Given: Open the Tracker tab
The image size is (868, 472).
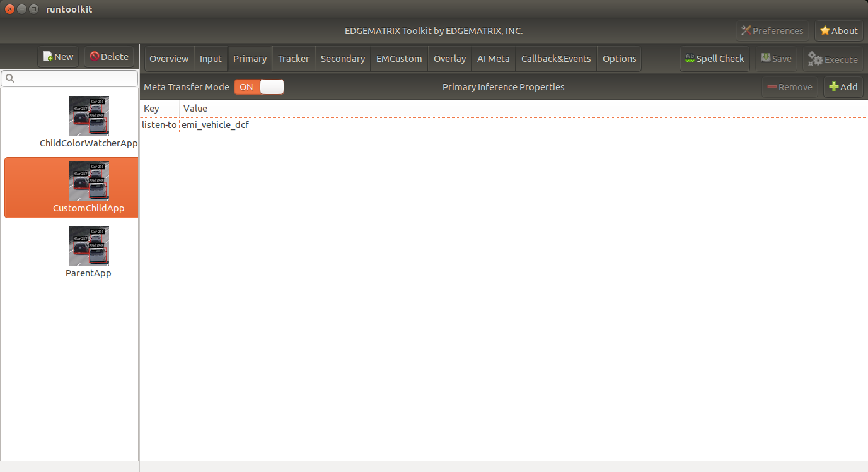Looking at the screenshot, I should click(294, 59).
